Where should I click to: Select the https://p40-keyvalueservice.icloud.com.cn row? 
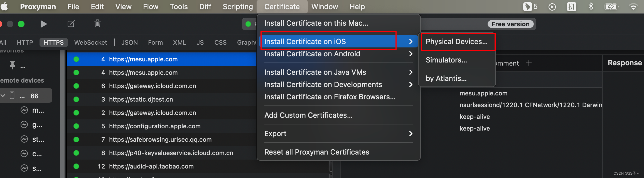tap(161, 153)
